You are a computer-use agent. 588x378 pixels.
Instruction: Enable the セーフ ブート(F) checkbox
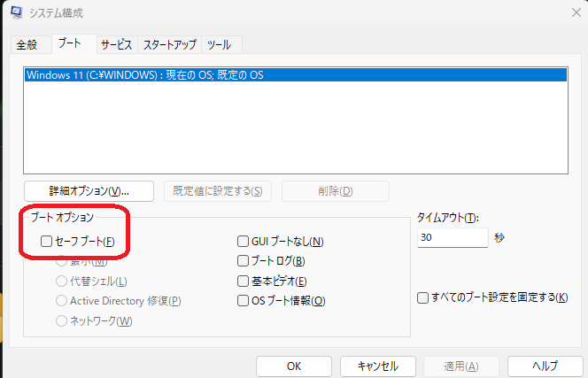coord(47,241)
